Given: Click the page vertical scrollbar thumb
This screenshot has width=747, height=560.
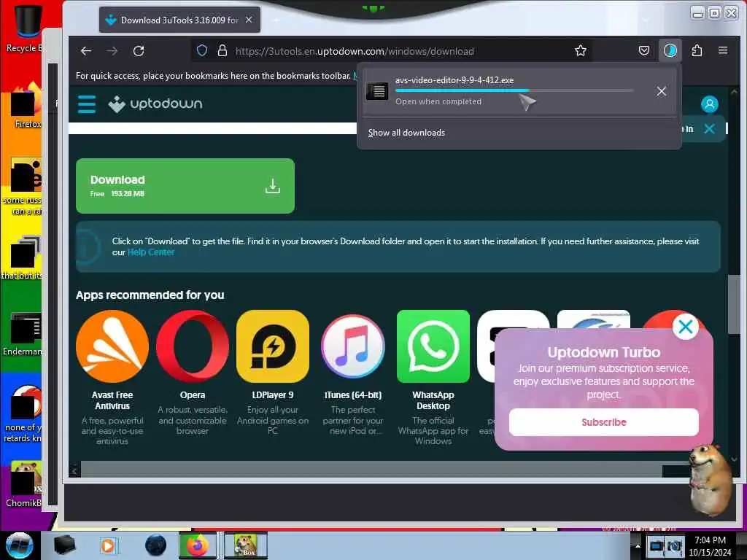Looking at the screenshot, I should pyautogui.click(x=734, y=305).
